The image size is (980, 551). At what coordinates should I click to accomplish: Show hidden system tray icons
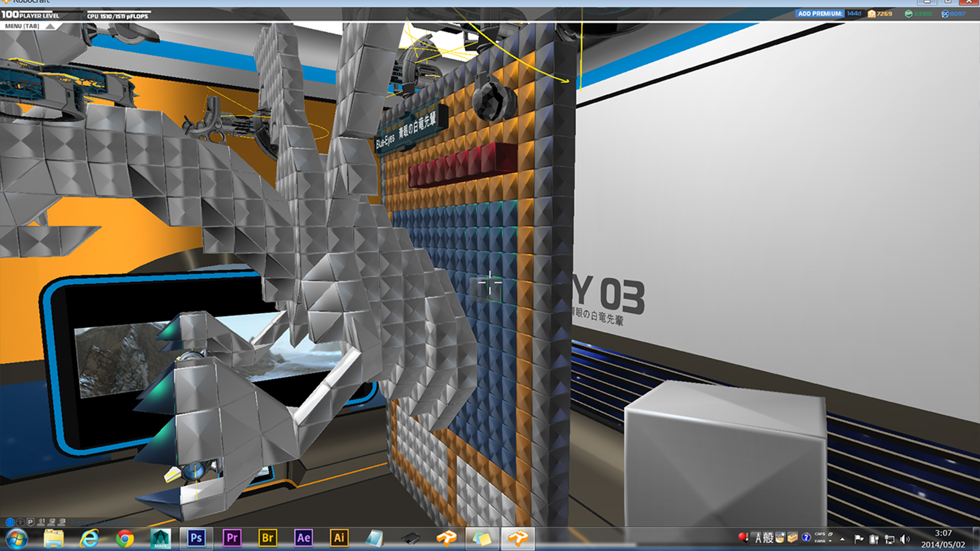tap(842, 539)
